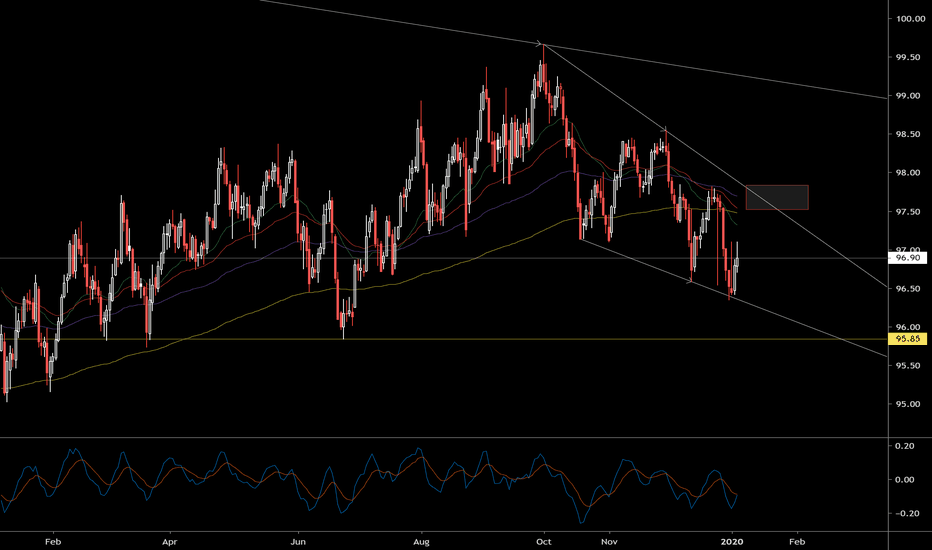
Task: Click the Nov time axis label
Action: 609,542
